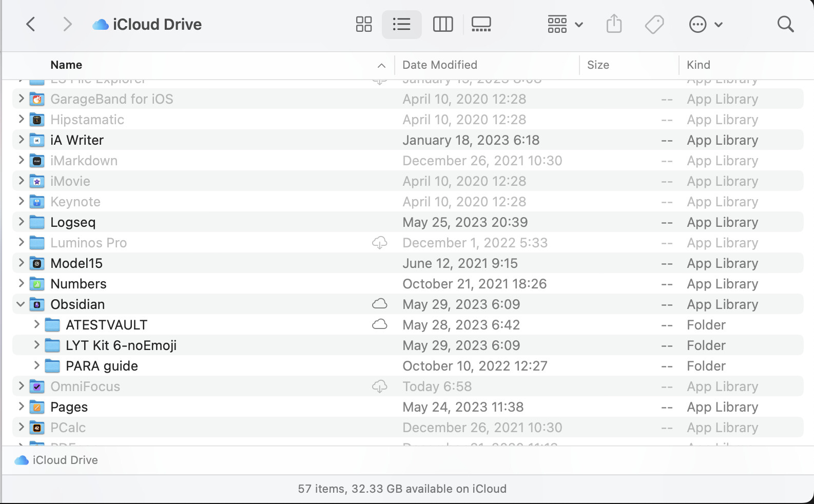
Task: Expand the Keynote folder
Action: point(21,201)
